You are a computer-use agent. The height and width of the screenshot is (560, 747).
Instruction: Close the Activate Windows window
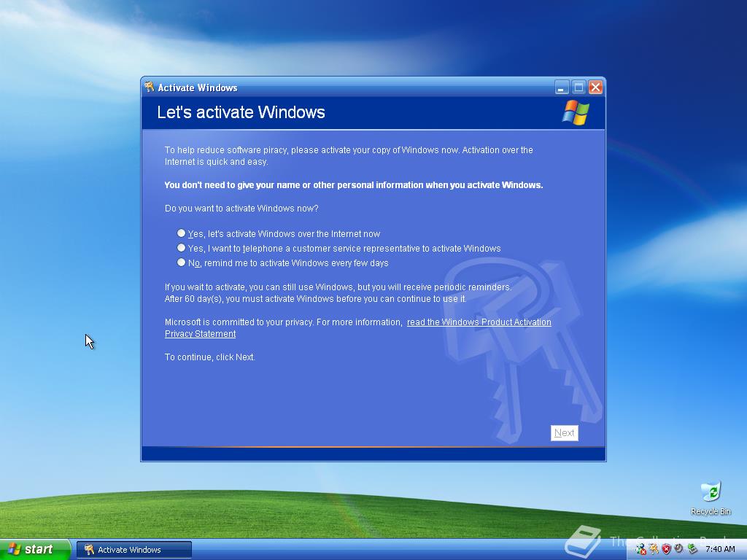pyautogui.click(x=595, y=87)
